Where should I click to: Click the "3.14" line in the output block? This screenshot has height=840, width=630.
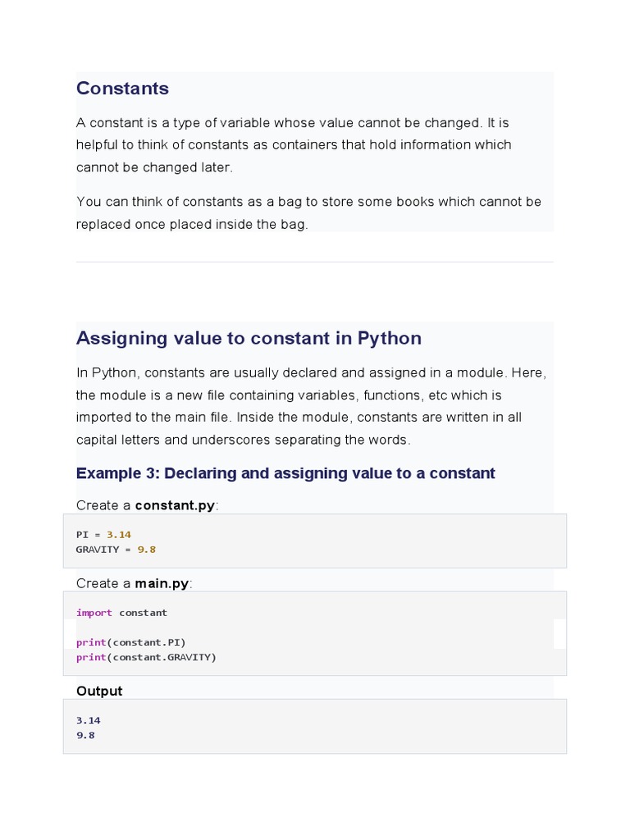(89, 720)
